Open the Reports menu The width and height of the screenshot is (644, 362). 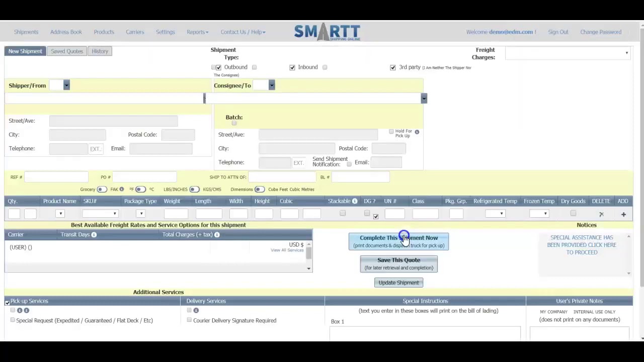(197, 32)
